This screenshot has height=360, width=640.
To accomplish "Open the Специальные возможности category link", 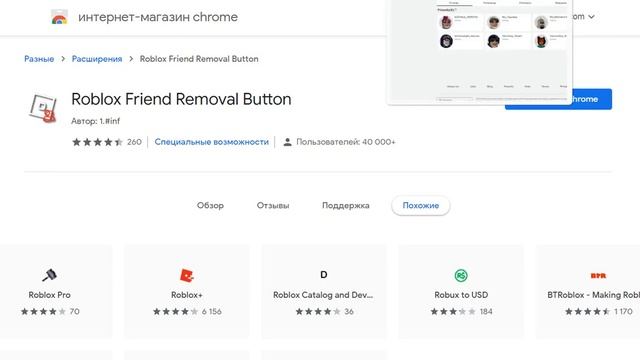I will coord(211,142).
